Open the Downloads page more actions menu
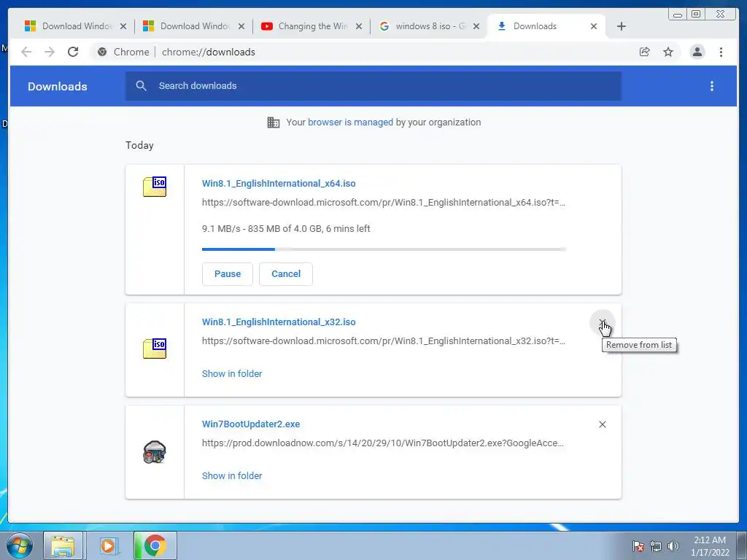 click(712, 86)
